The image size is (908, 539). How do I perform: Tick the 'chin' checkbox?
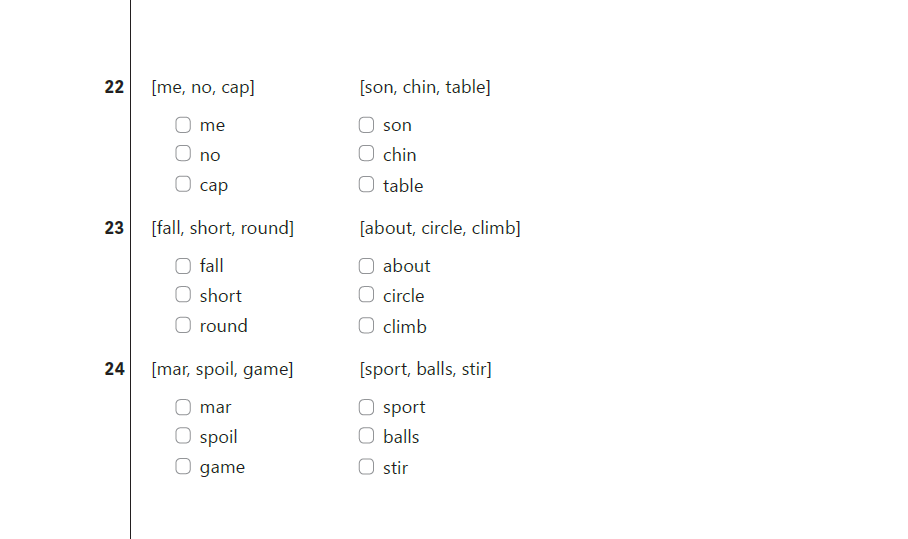pos(366,154)
